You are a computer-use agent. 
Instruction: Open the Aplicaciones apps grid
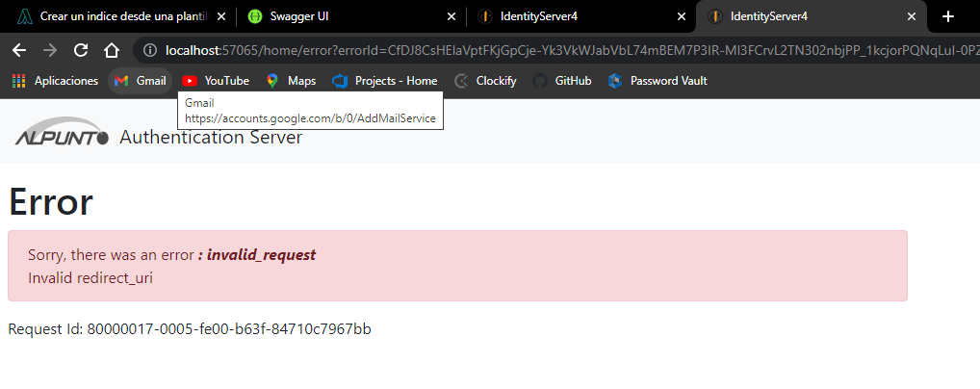pos(56,81)
